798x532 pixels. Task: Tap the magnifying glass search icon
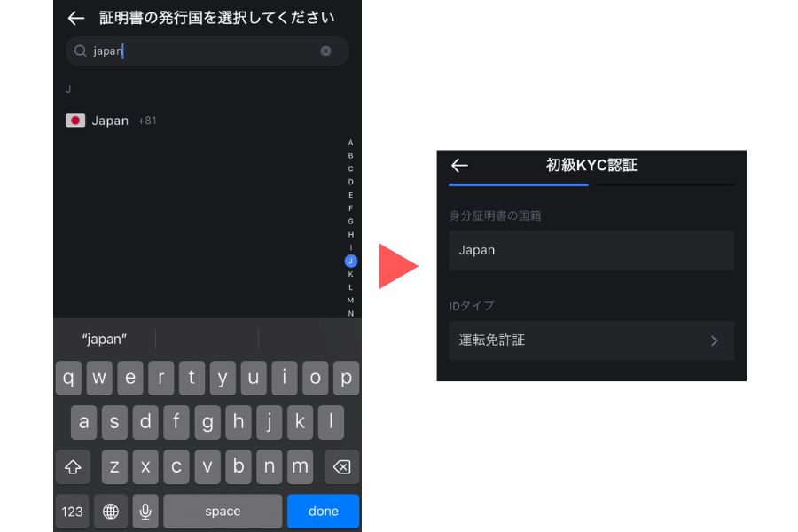coord(81,51)
